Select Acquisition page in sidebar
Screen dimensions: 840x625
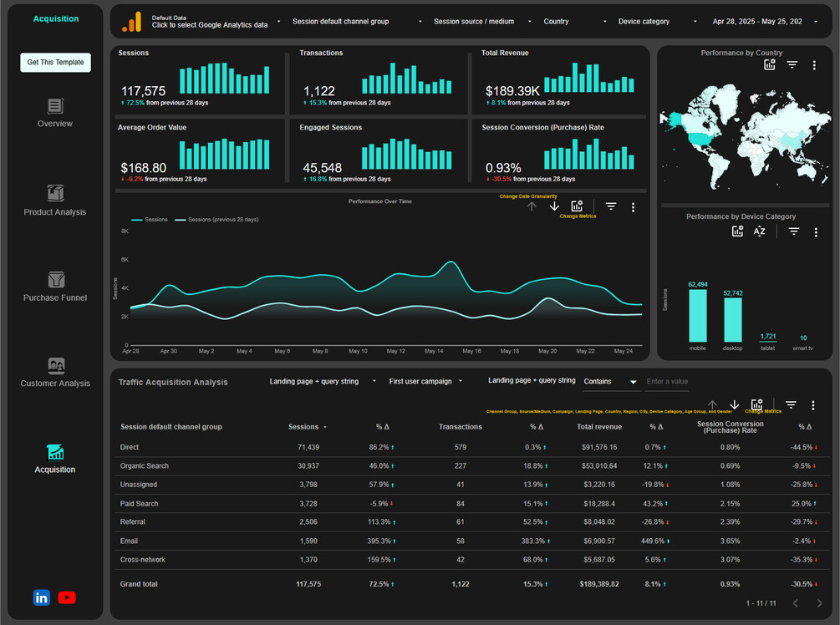pyautogui.click(x=55, y=459)
